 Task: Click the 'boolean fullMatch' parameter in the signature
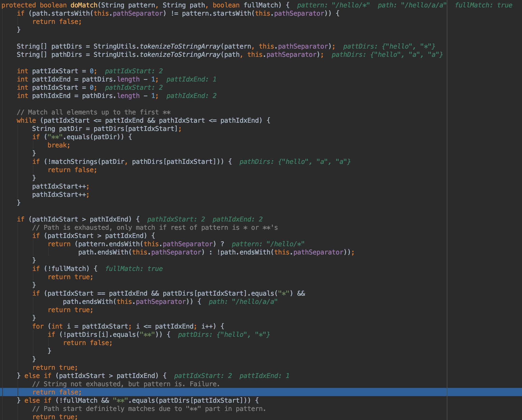245,5
